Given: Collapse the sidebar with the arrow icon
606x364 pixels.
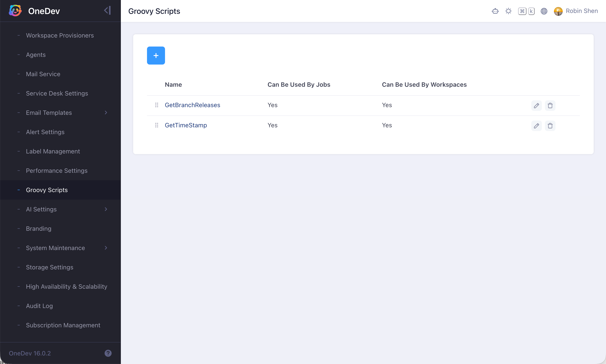Looking at the screenshot, I should coord(107,11).
